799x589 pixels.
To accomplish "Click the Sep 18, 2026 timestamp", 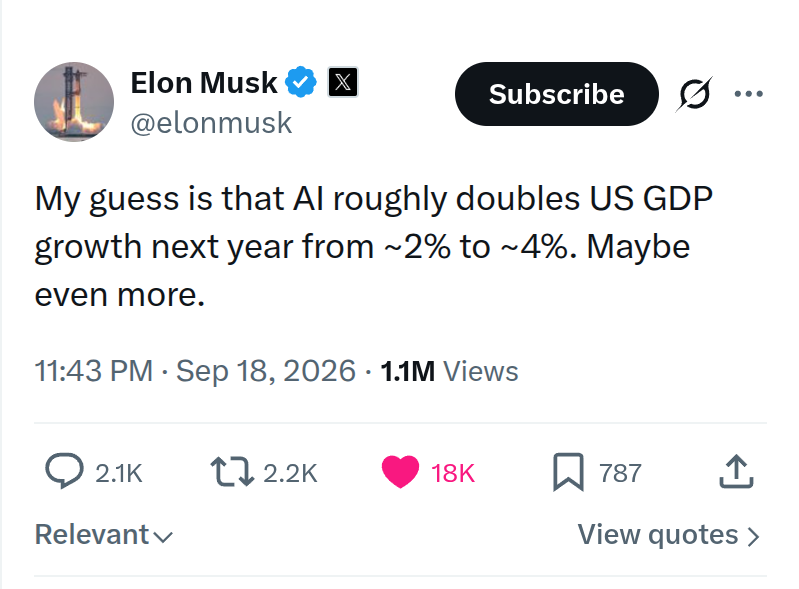I will (x=265, y=370).
